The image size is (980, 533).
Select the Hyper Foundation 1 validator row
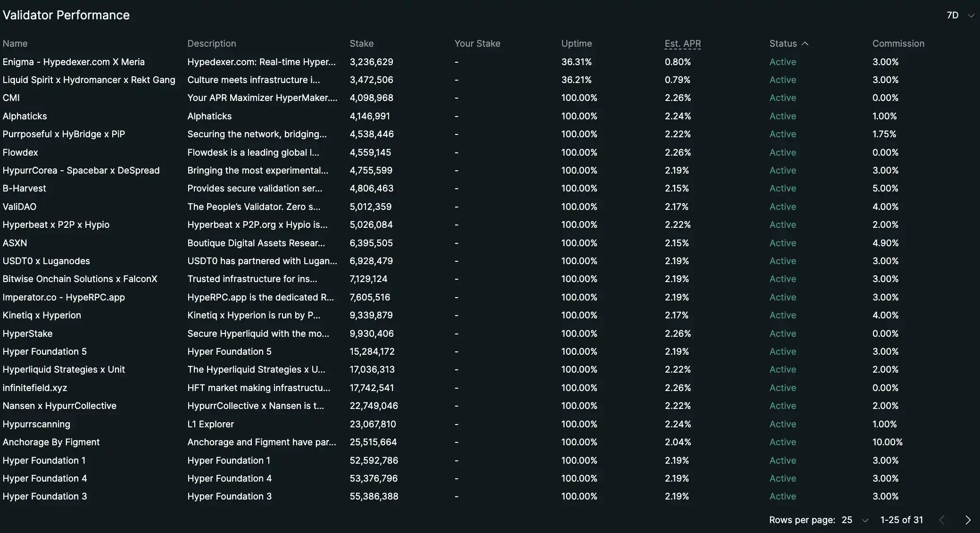[490, 460]
